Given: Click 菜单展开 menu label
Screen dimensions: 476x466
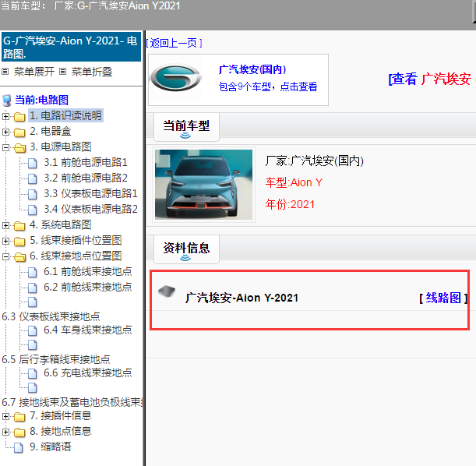Looking at the screenshot, I should click(x=34, y=72).
